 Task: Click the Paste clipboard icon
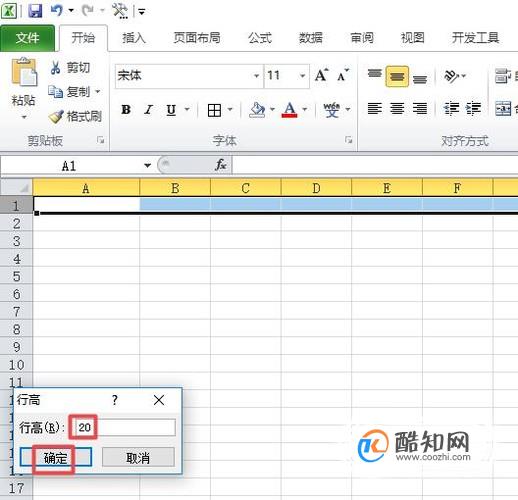(x=24, y=72)
